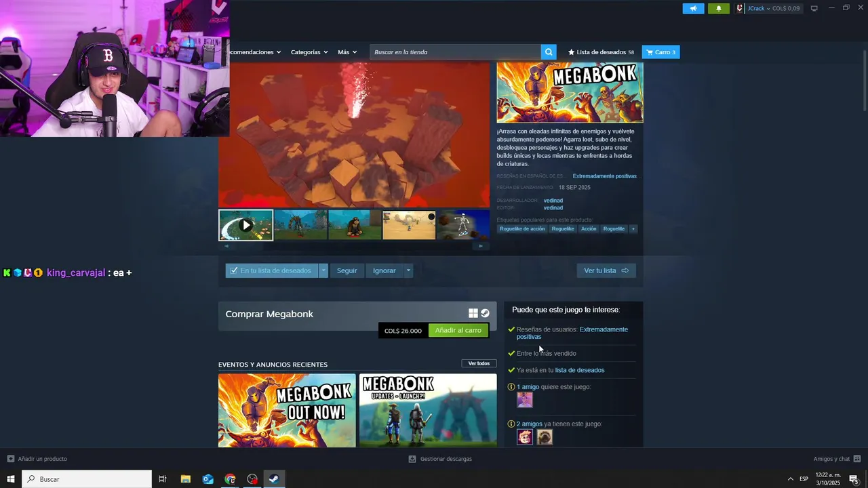This screenshot has height=488, width=868.
Task: Open the Steam announcements megaphone icon
Action: tap(693, 8)
